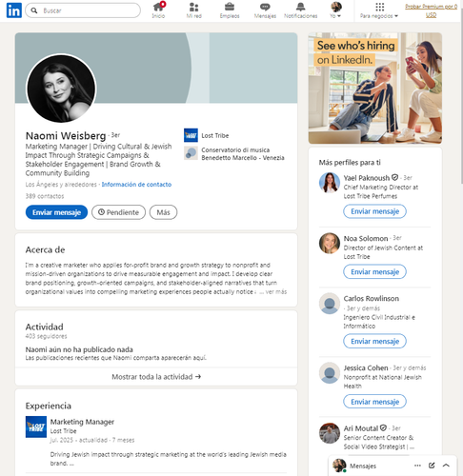463x476 pixels.
Task: Click clock icon in Pendiente button
Action: tap(101, 212)
